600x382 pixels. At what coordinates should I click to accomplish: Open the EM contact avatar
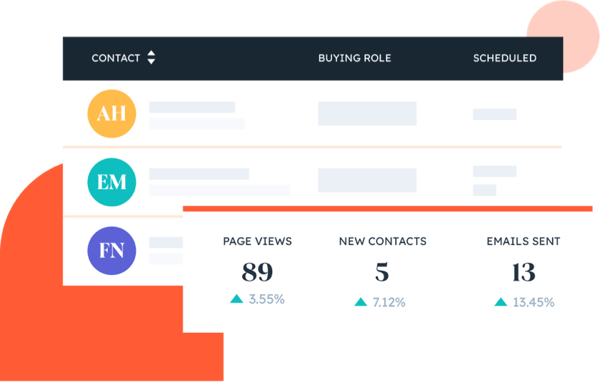click(x=112, y=182)
